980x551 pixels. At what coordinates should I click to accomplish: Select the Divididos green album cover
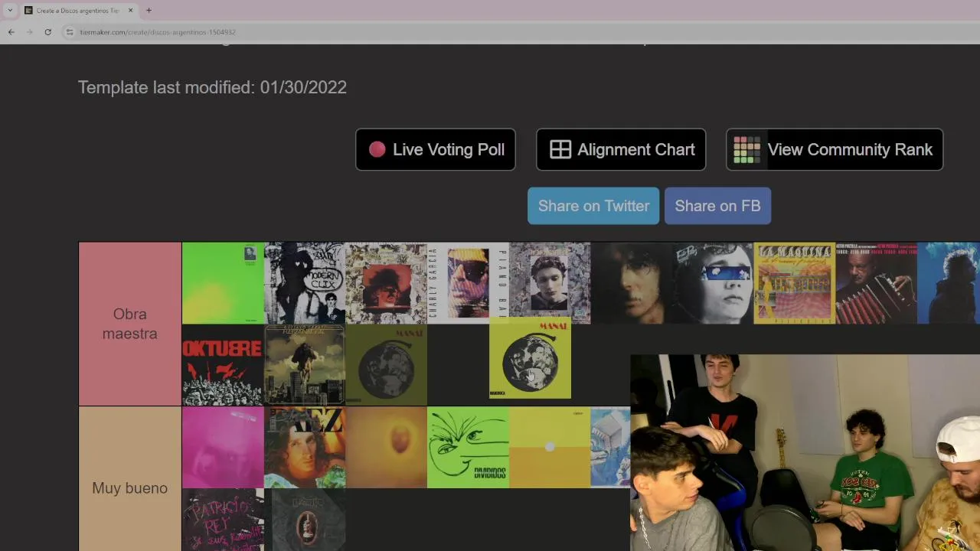click(468, 447)
